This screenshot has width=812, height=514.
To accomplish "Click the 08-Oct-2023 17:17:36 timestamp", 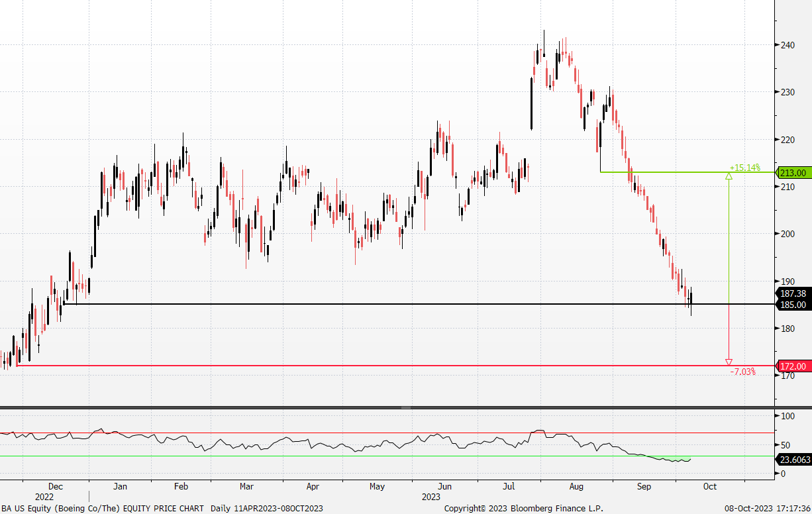I will tap(767, 508).
